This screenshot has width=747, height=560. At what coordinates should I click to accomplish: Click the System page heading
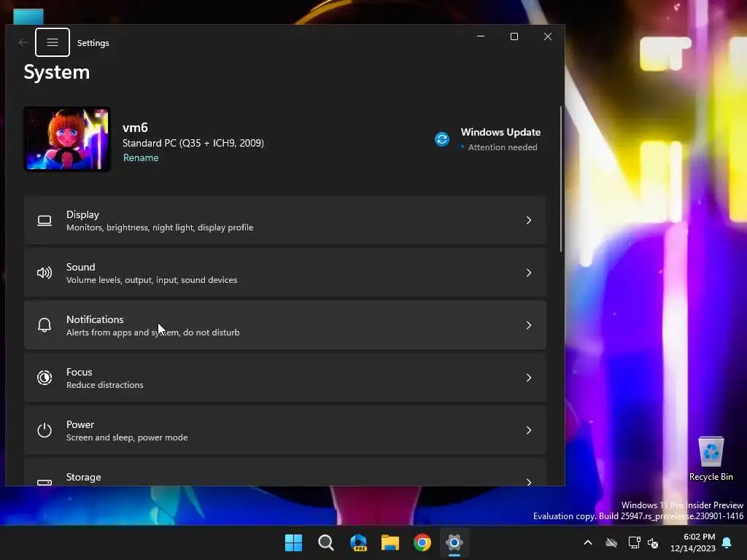57,72
